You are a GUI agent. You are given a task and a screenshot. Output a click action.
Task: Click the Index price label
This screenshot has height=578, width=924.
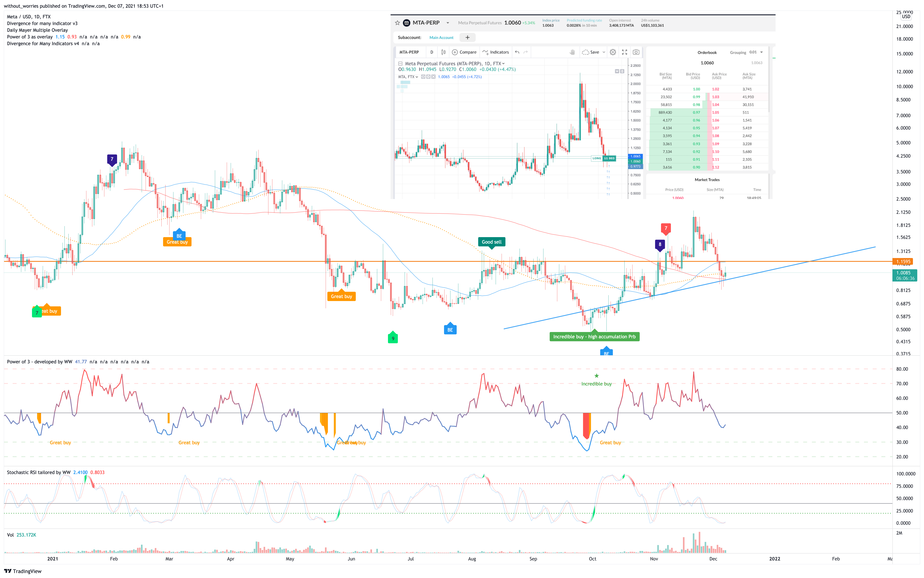tap(551, 21)
